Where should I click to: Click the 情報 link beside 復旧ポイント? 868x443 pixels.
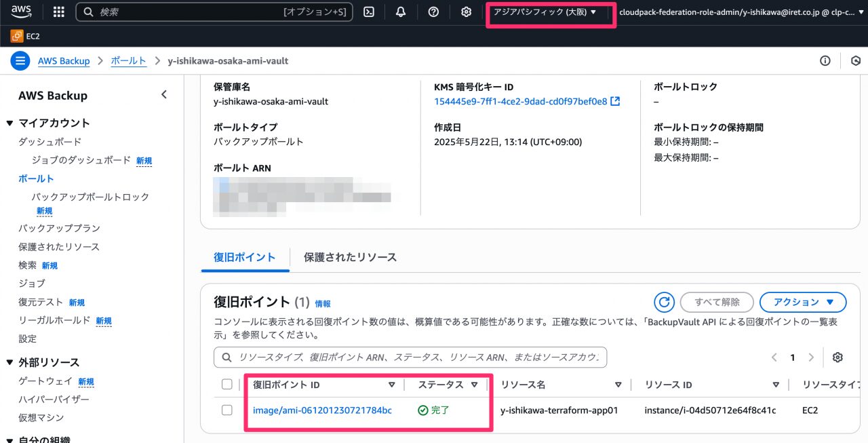[323, 304]
